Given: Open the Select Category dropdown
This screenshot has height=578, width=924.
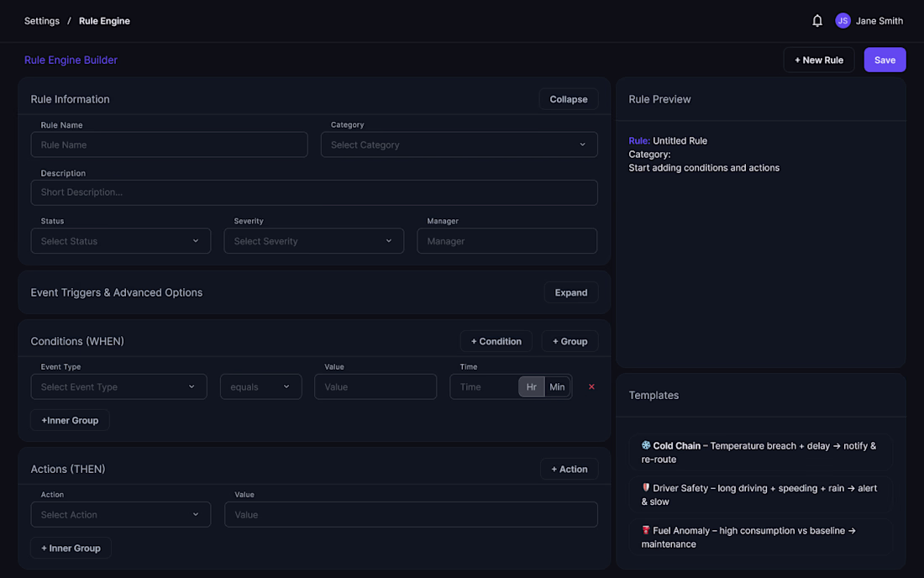Looking at the screenshot, I should [x=459, y=144].
